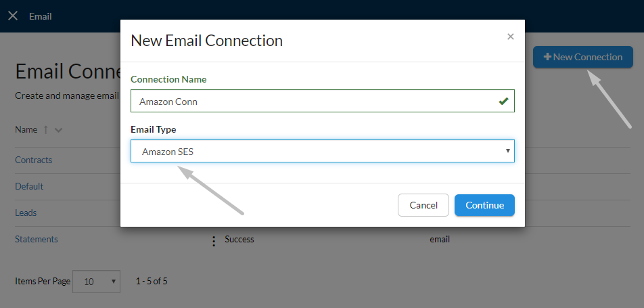Open the Default connection link

(29, 186)
